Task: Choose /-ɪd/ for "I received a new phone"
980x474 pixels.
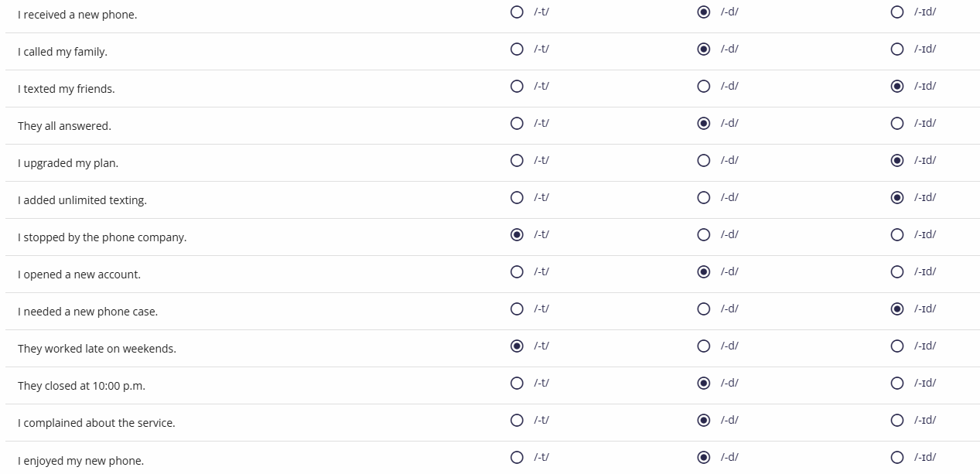Action: click(x=897, y=12)
